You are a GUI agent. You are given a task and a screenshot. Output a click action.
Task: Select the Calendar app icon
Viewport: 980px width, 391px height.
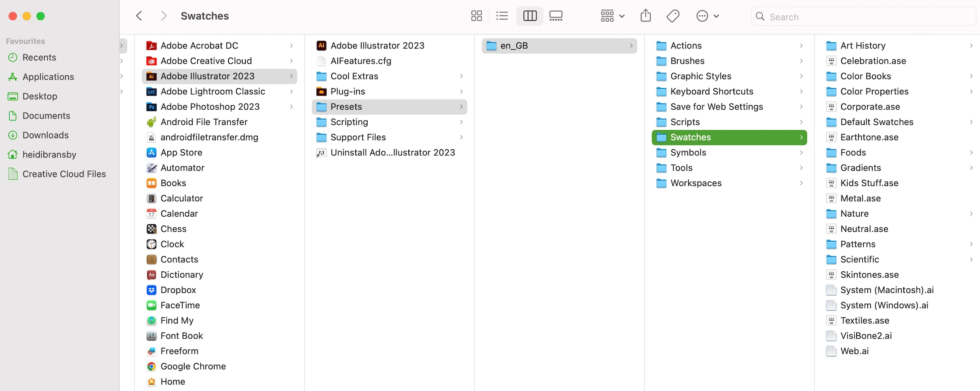[x=152, y=214]
